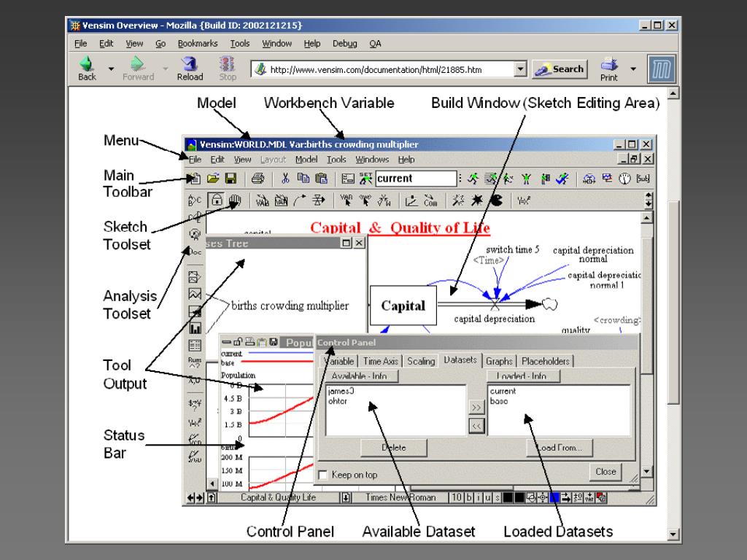The image size is (747, 560).
Task: Toggle padlock icon on Population graph window
Action: [237, 341]
